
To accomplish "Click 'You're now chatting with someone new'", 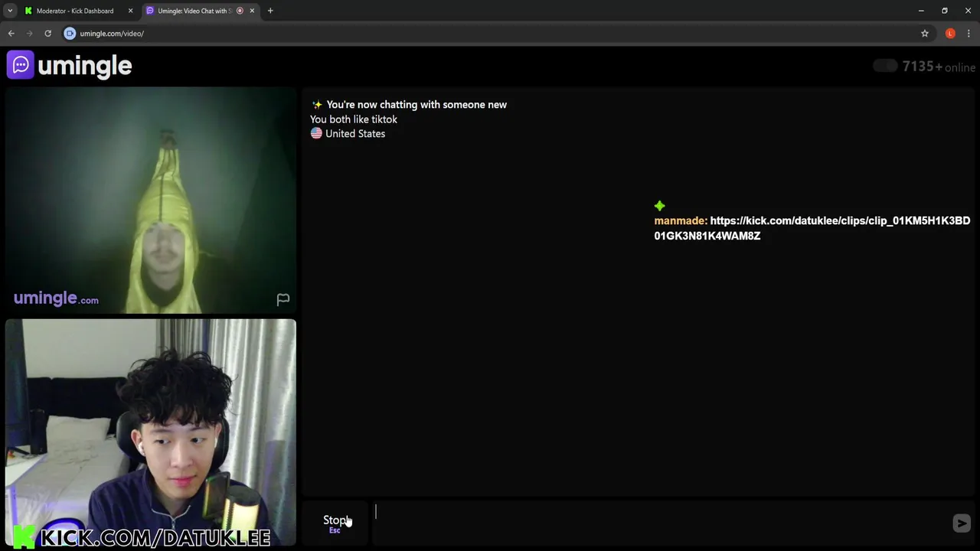I will [416, 105].
